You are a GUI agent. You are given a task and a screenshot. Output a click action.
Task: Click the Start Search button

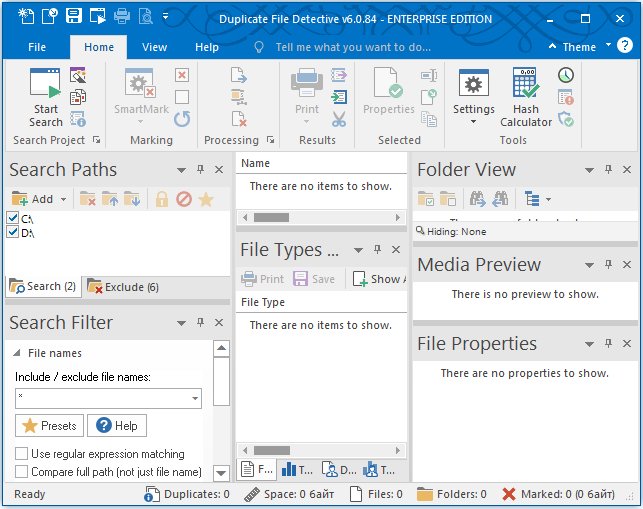[x=46, y=98]
